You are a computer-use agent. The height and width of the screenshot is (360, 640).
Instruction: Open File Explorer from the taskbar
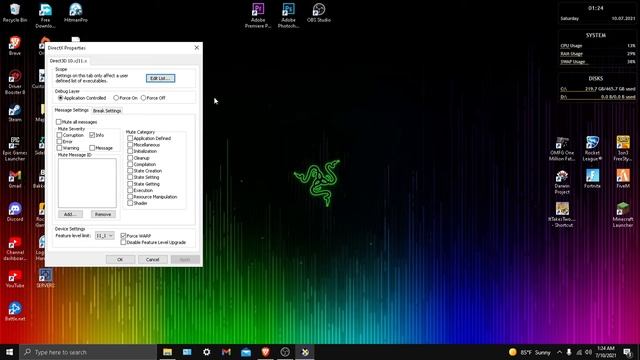point(167,352)
